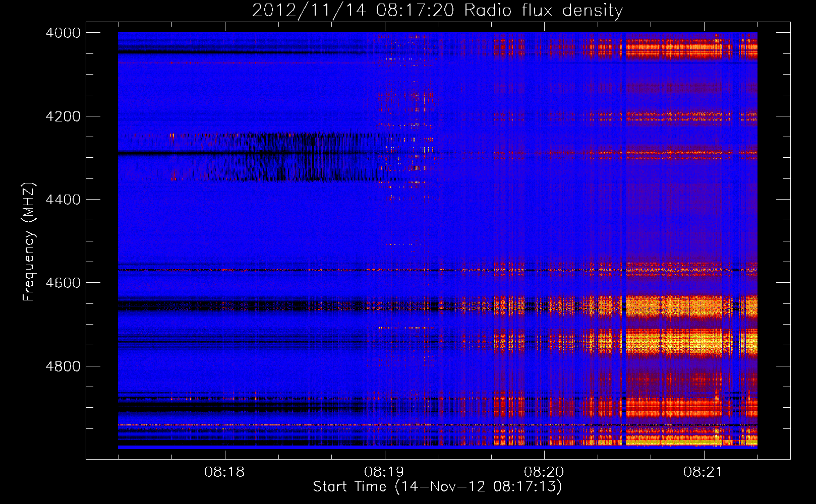Click the "4000" frequency axis label
This screenshot has width=816, height=504.
[x=63, y=33]
